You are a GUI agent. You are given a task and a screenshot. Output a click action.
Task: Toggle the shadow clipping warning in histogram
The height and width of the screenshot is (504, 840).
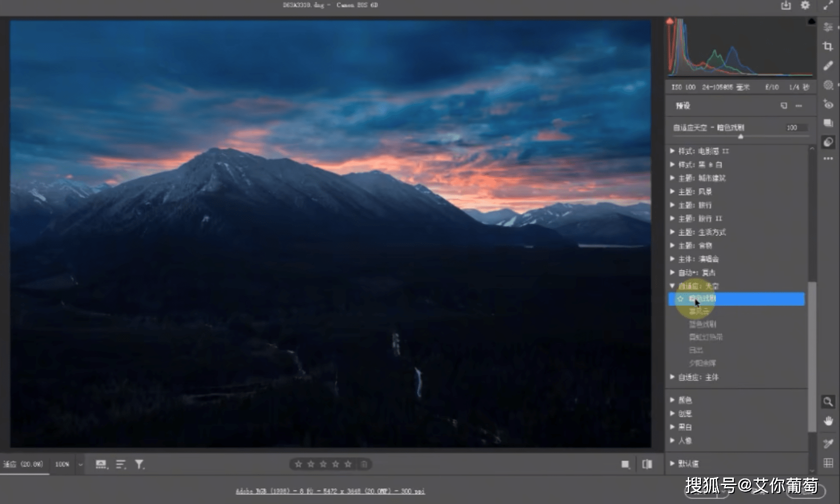[670, 21]
